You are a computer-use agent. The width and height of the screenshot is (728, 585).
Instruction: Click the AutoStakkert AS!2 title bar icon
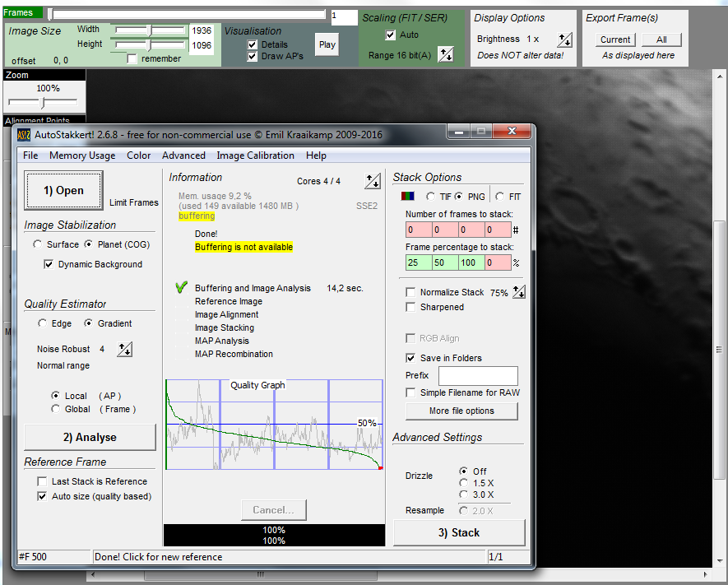pos(24,135)
